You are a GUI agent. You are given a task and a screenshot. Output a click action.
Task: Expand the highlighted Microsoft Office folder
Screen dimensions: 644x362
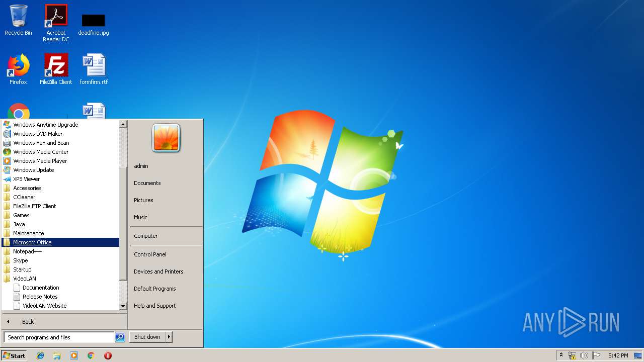[60, 242]
